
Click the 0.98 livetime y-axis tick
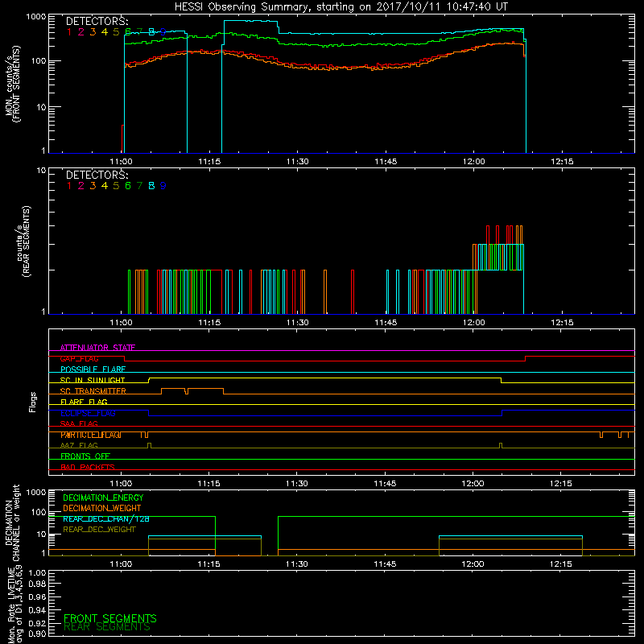tap(37, 584)
